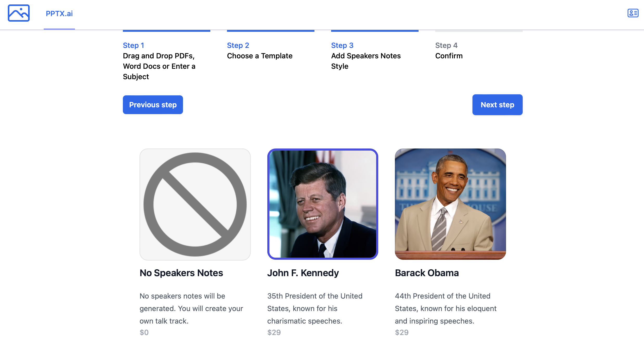The image size is (644, 347).
Task: Open the PPTX.ai navigation tab
Action: click(x=59, y=14)
